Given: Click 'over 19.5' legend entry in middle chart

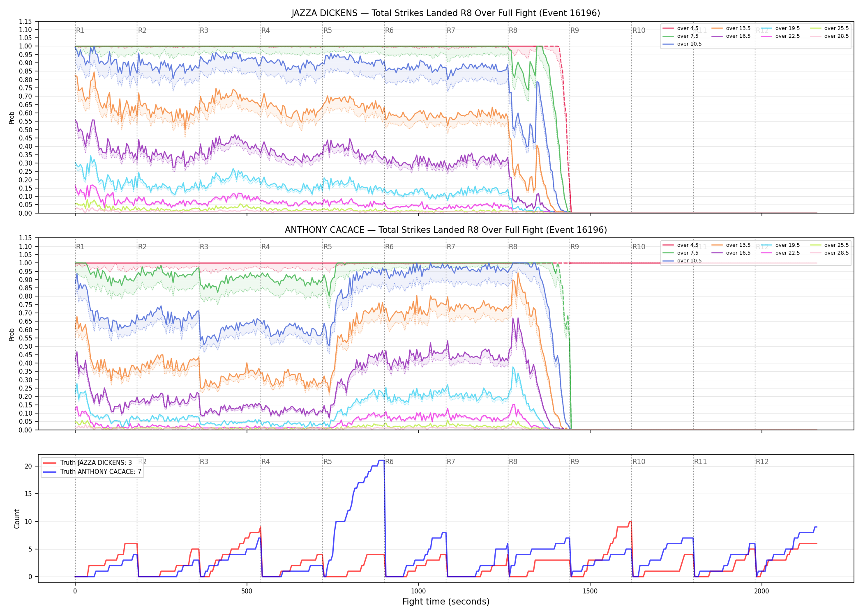Looking at the screenshot, I should 780,245.
